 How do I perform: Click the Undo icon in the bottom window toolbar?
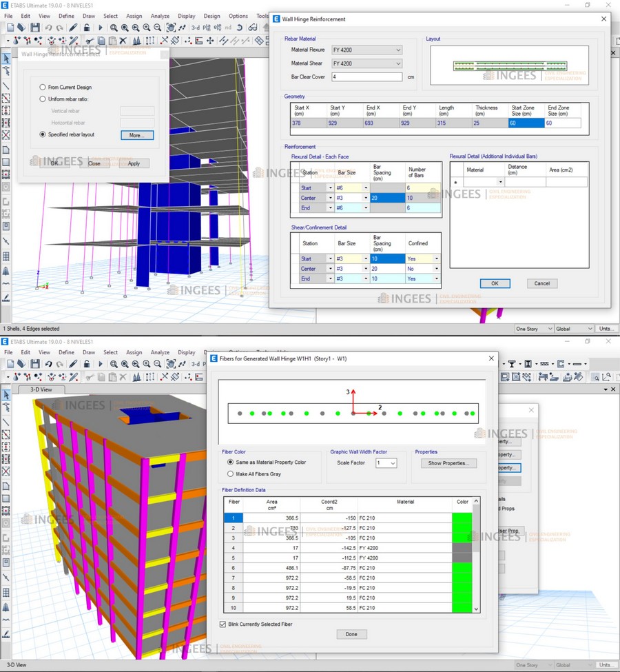click(48, 364)
